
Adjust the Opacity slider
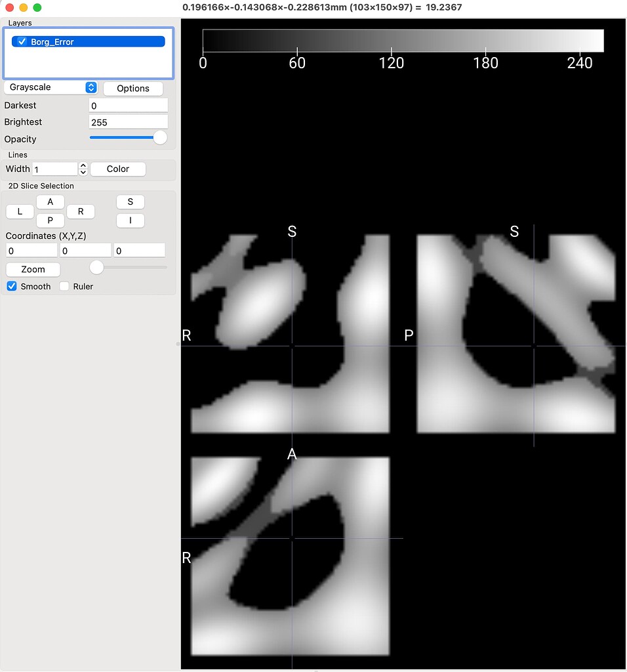coord(159,137)
